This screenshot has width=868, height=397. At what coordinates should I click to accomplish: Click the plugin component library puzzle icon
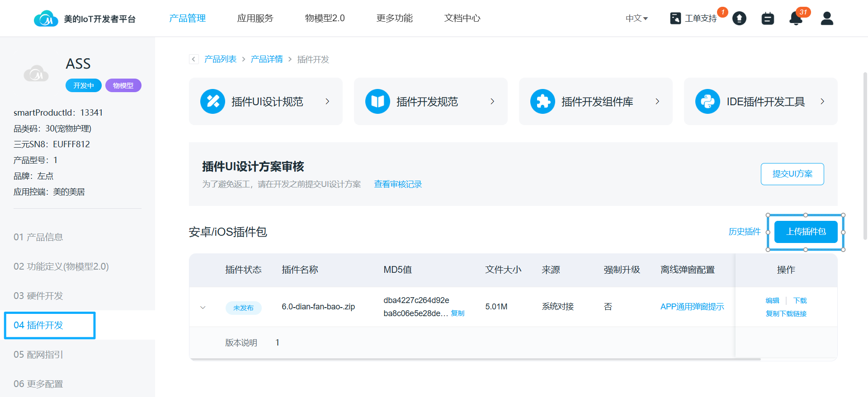point(542,102)
